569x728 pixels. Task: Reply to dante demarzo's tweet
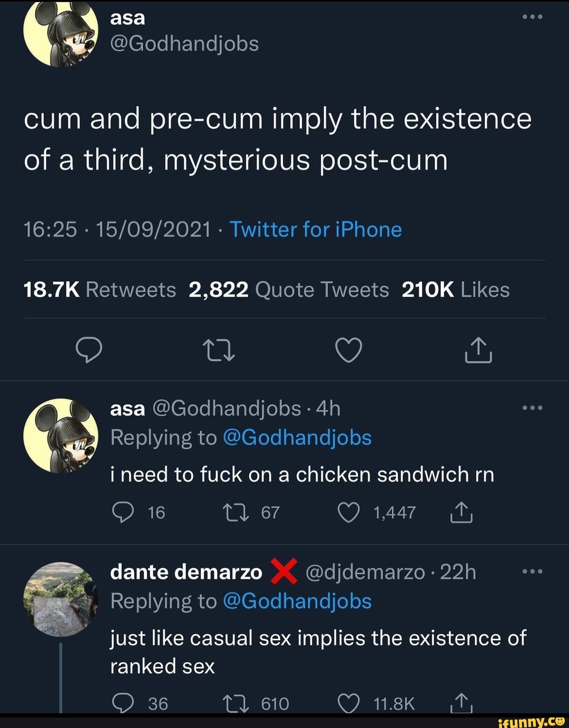123,703
